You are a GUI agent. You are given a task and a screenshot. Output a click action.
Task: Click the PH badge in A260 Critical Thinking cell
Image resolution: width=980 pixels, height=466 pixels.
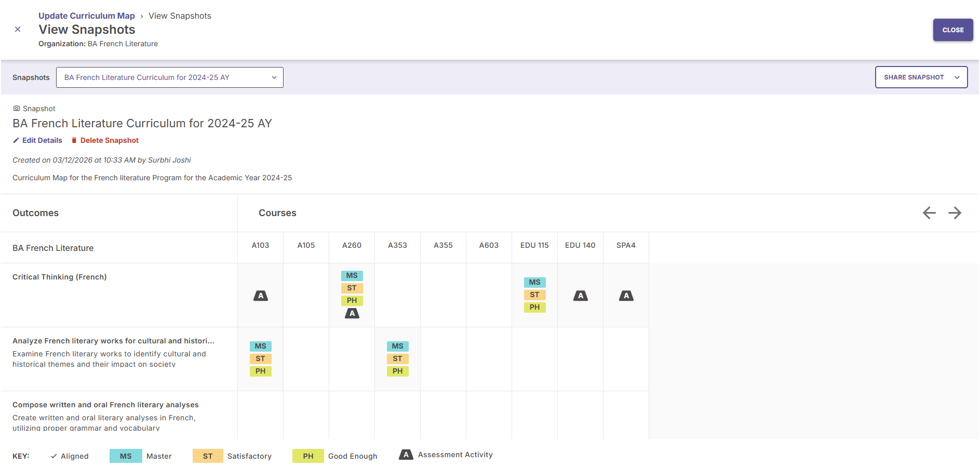(x=352, y=301)
